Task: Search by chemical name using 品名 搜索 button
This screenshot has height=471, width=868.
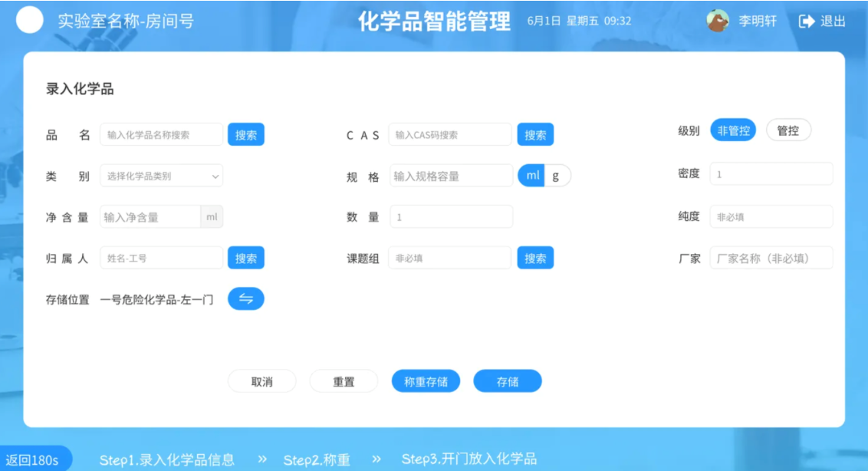Action: 246,135
